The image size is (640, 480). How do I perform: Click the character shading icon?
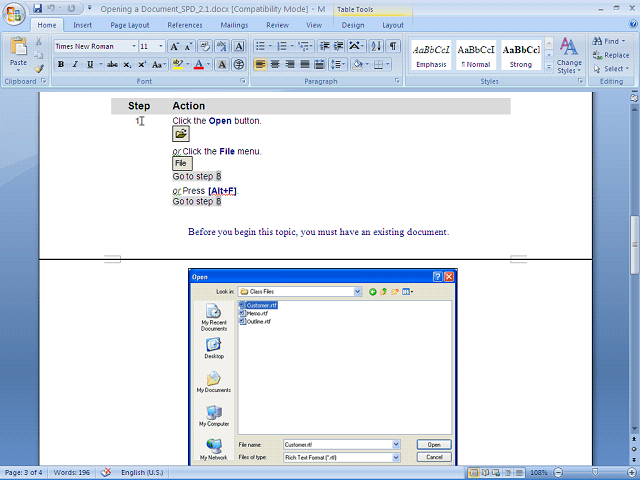(222, 64)
